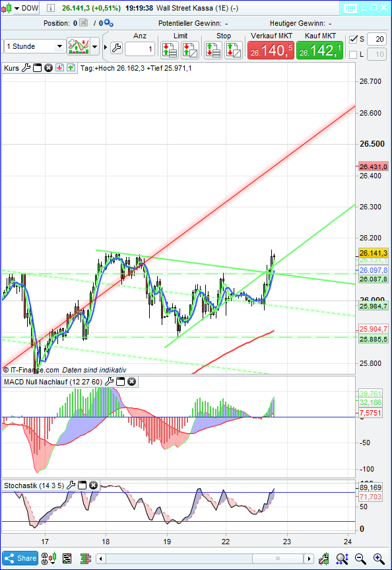Close the MACD Null Nachlauf panel
392x570 pixels.
click(131, 382)
